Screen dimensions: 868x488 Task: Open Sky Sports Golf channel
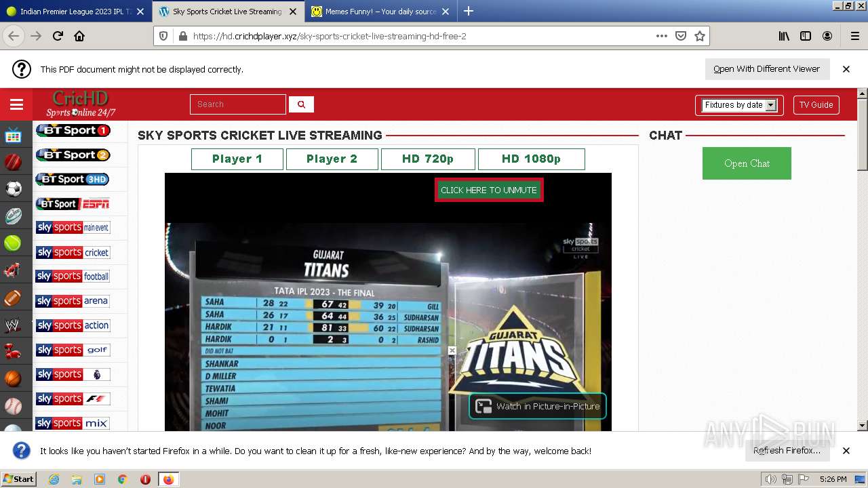(x=73, y=350)
